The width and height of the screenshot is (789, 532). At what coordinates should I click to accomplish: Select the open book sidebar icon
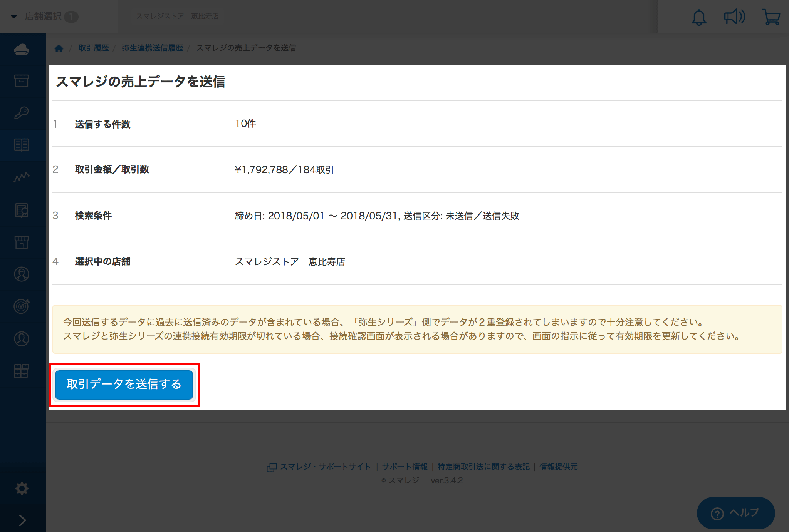click(x=22, y=145)
